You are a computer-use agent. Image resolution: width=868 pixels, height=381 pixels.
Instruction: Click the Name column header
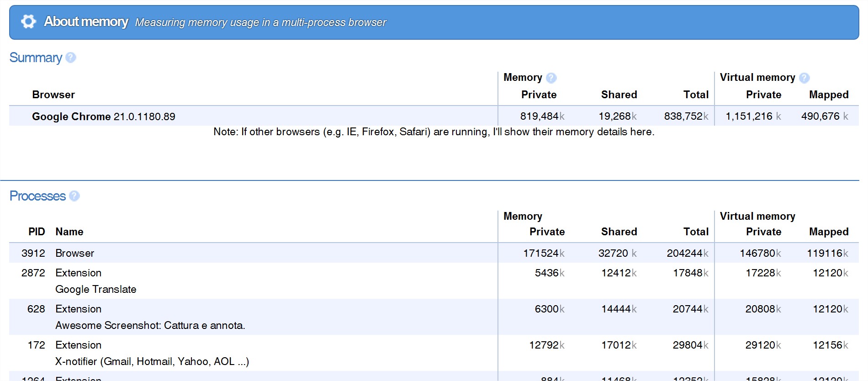(69, 232)
